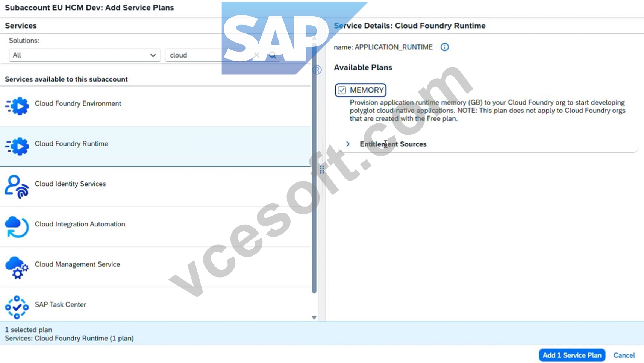Open the info icon next to APPLICATION_RUNTIME

coord(445,47)
